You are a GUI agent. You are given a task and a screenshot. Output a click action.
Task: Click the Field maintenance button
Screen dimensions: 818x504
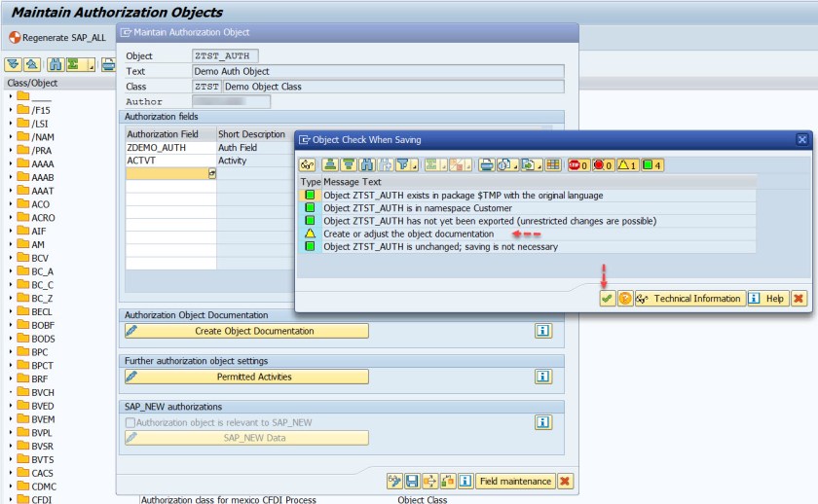(x=514, y=481)
